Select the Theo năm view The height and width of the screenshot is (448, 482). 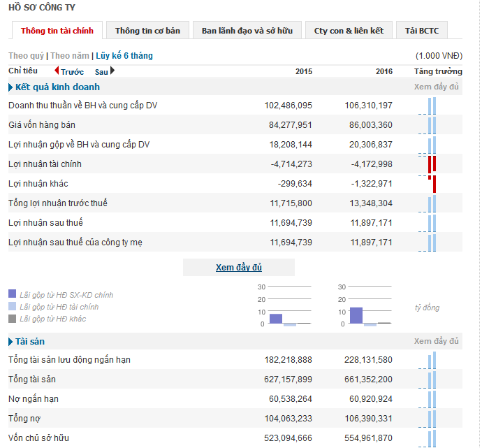point(70,56)
